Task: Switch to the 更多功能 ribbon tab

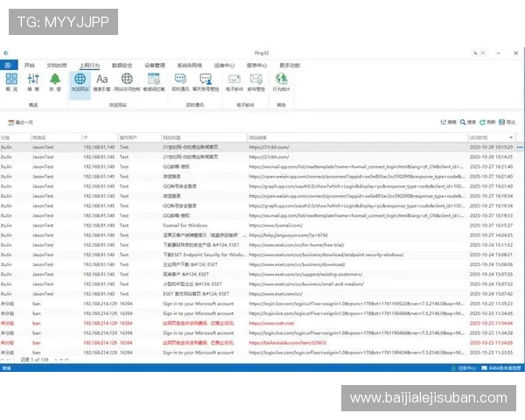Action: click(290, 66)
